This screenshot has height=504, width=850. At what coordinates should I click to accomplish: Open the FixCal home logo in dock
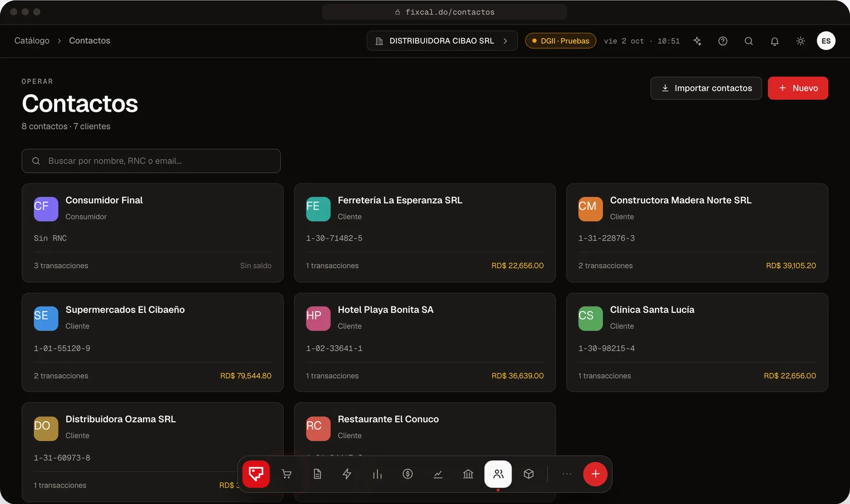tap(256, 474)
